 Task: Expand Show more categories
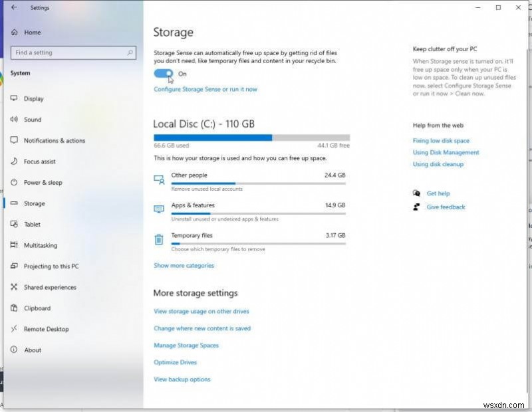[x=184, y=265]
